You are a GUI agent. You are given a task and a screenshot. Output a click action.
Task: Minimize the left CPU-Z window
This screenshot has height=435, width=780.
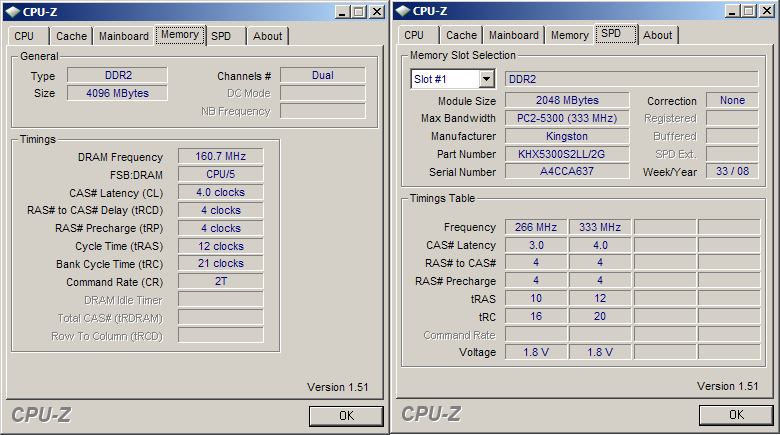click(342, 11)
